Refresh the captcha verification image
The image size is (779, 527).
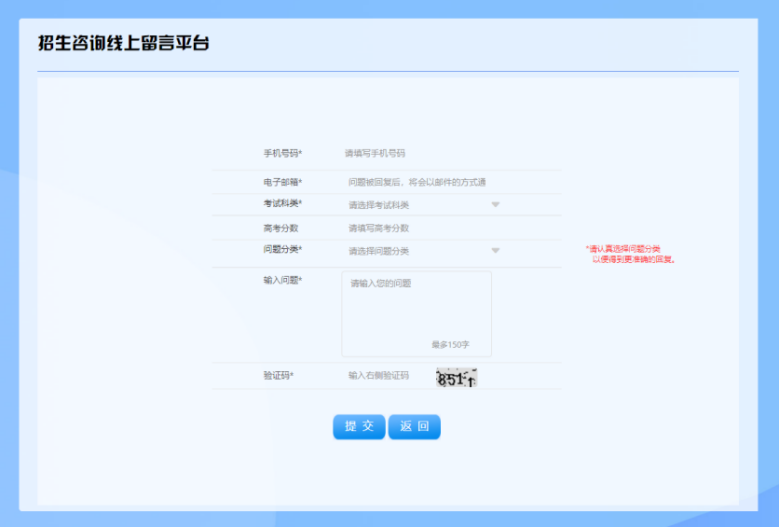coord(456,378)
